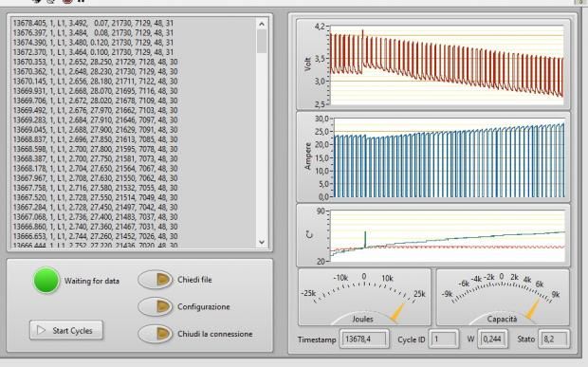The height and width of the screenshot is (367, 588).
Task: Click the log scrollbar up arrow
Action: pyautogui.click(x=262, y=24)
